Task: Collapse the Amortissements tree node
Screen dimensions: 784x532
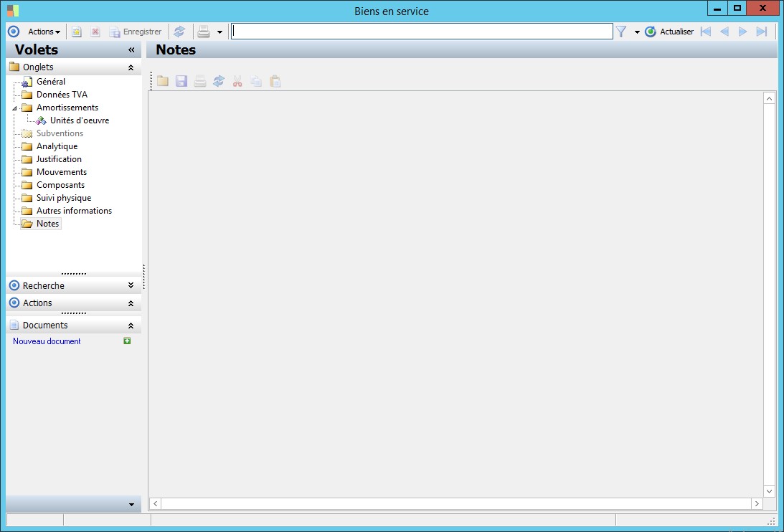Action: point(14,108)
